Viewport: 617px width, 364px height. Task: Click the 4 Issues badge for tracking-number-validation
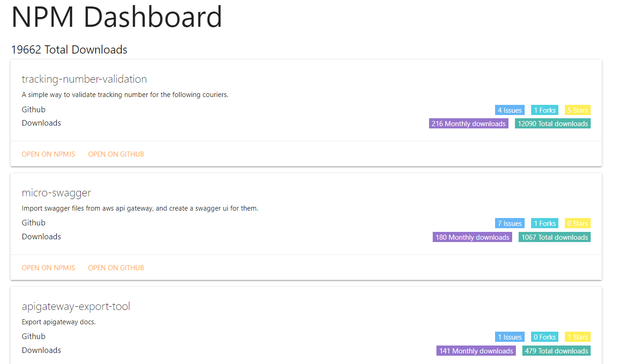pos(509,110)
